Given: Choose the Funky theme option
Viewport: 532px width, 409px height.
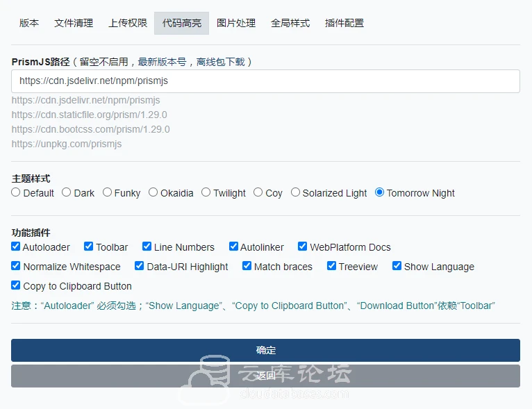Looking at the screenshot, I should pos(107,192).
